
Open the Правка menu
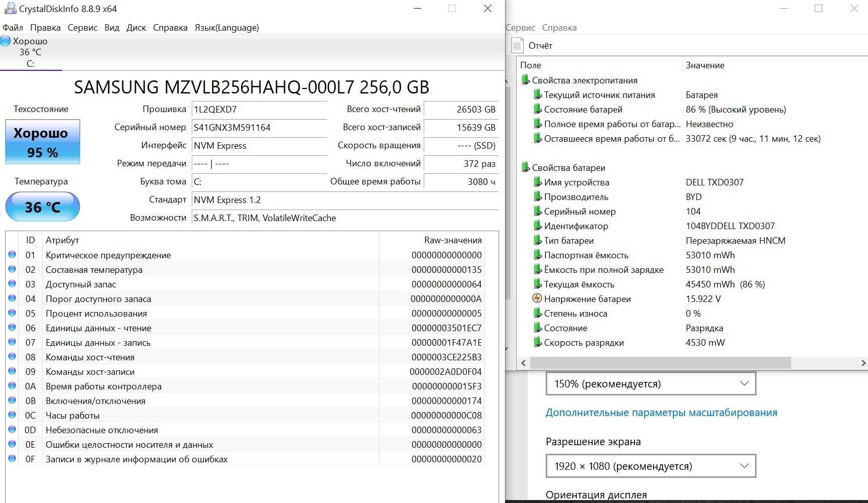click(x=45, y=28)
